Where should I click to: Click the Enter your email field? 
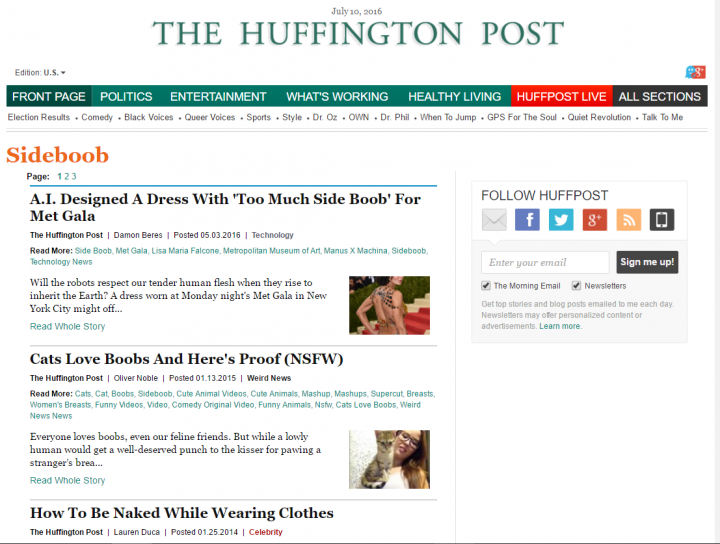545,263
